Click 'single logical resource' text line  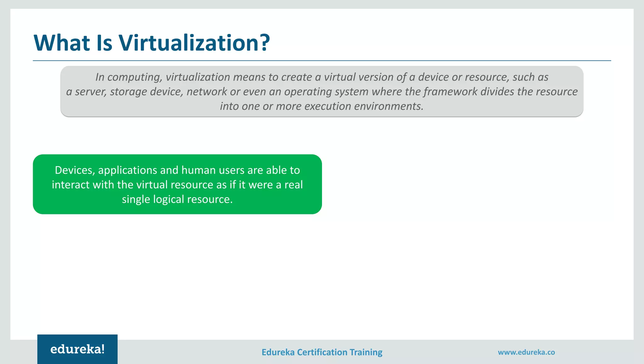point(177,199)
